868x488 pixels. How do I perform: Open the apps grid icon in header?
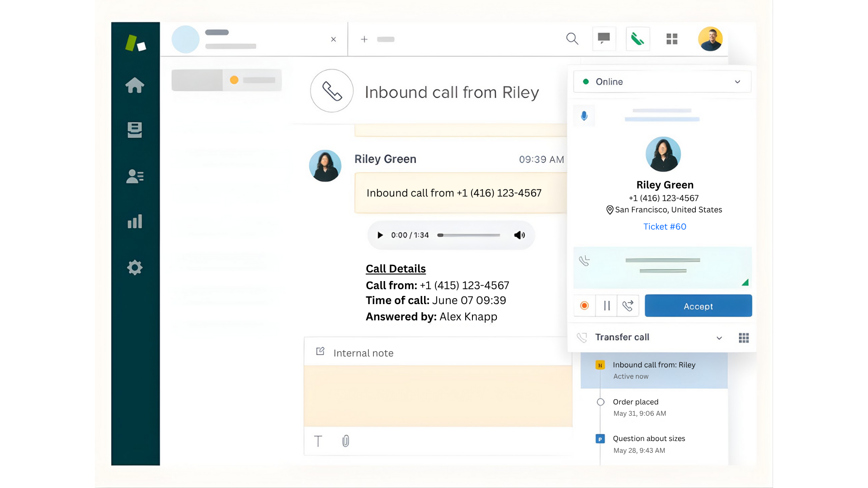[672, 39]
